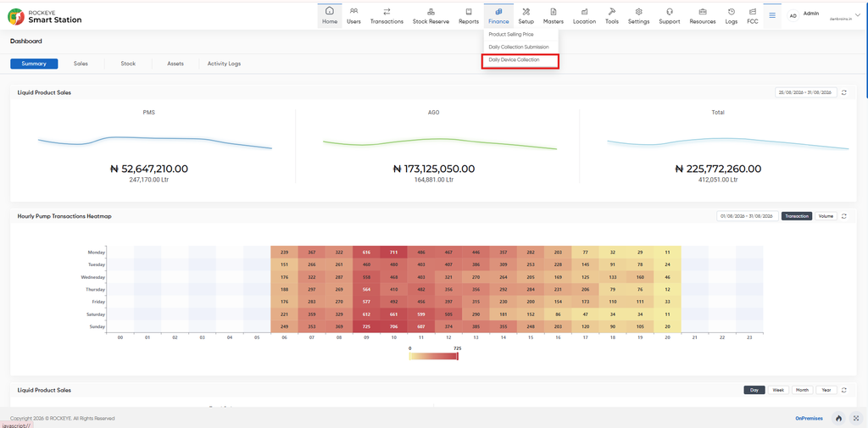Switch to the Stock tab

click(128, 64)
